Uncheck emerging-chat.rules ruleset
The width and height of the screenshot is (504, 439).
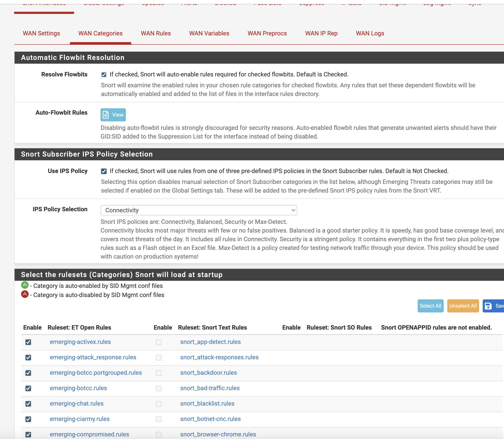click(x=28, y=404)
